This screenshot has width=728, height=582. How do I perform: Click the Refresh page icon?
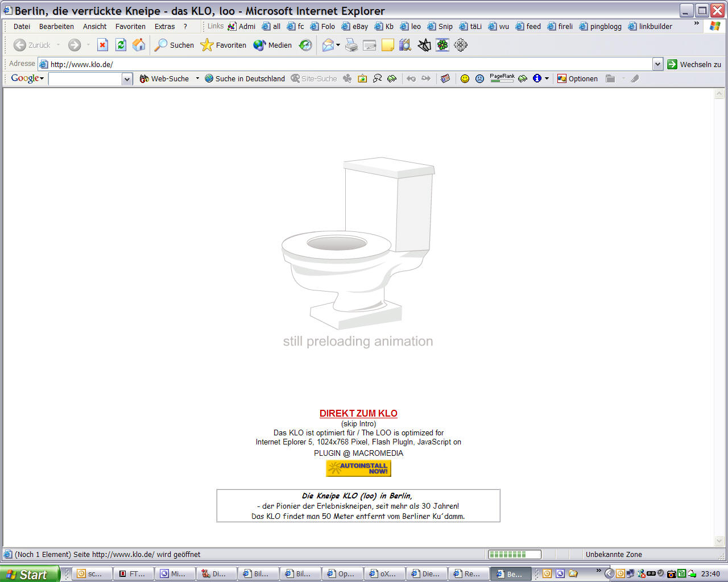click(121, 45)
